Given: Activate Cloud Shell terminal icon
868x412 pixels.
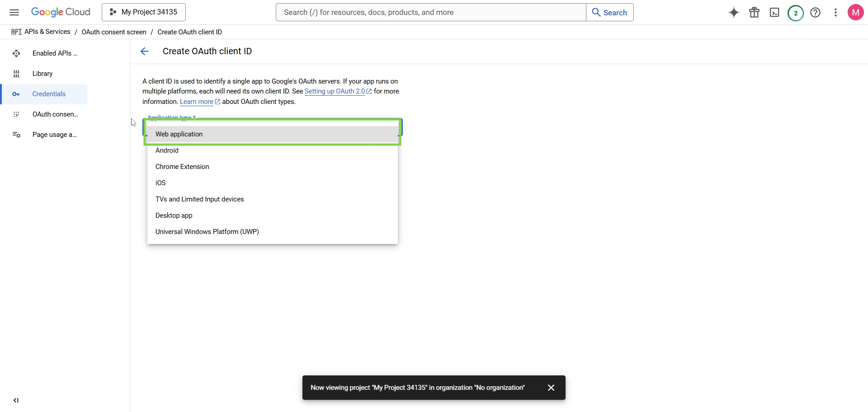Looking at the screenshot, I should pyautogui.click(x=774, y=12).
